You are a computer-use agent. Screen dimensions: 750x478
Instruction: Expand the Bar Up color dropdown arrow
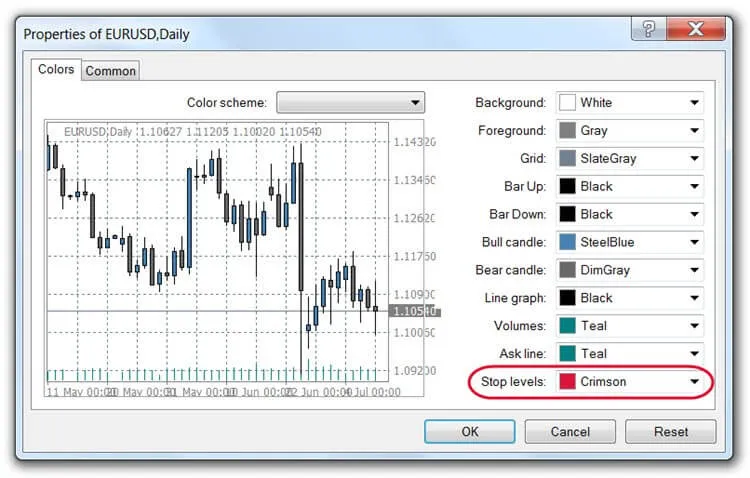click(694, 186)
